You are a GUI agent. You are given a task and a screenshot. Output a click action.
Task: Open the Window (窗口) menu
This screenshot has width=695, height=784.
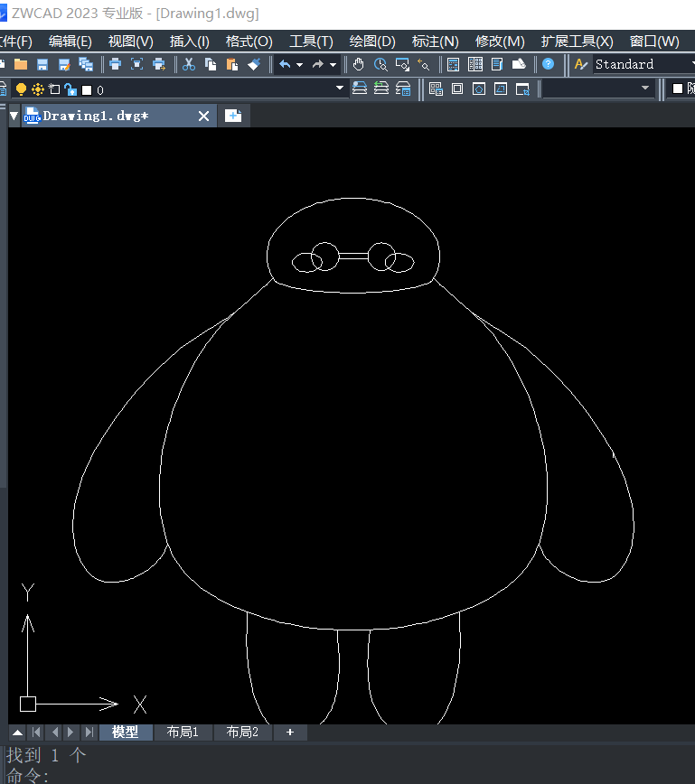point(654,41)
